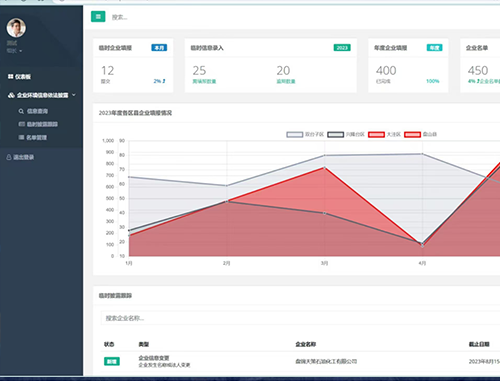Click the value 450 on 企业名单 card
The width and height of the screenshot is (500, 381).
(x=478, y=70)
